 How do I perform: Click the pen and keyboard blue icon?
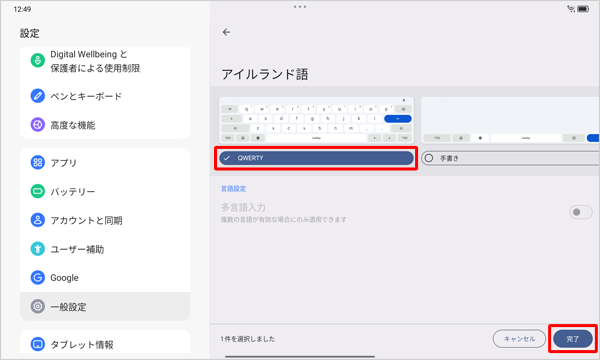[x=38, y=96]
